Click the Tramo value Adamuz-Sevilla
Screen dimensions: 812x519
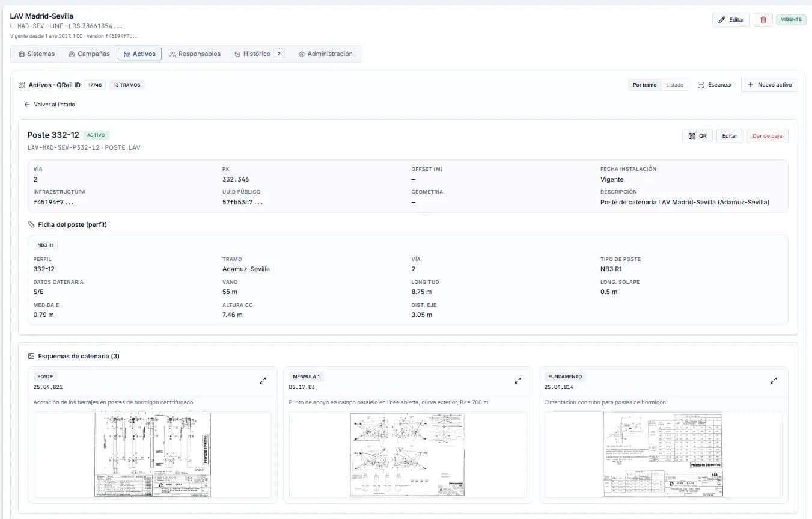246,269
